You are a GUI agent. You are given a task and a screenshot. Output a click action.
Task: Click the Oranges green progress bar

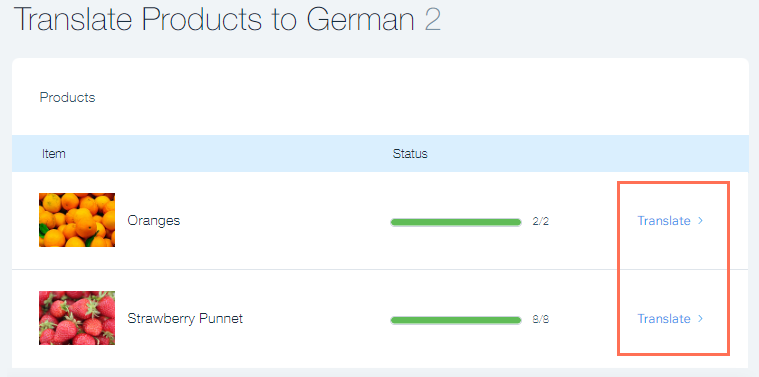click(x=455, y=222)
